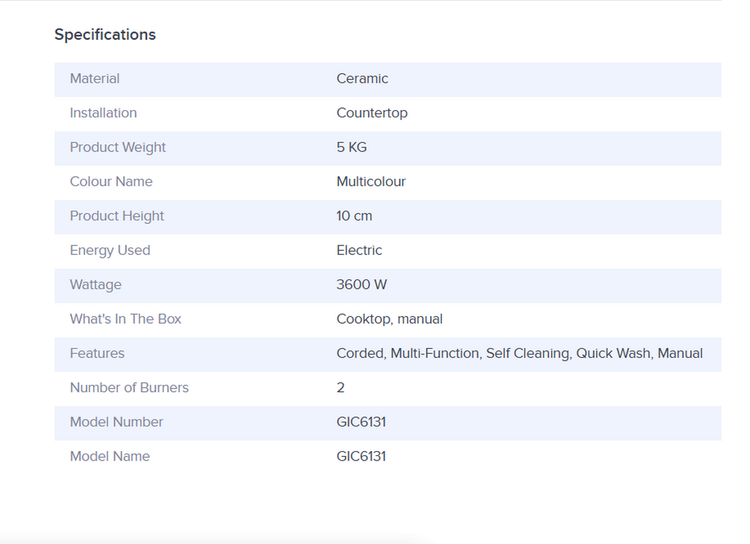The image size is (750, 544).
Task: Select the What's In The Box label
Action: click(x=126, y=319)
